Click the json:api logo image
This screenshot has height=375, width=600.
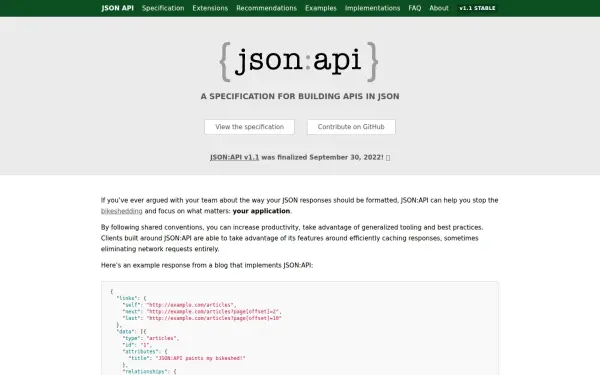click(x=299, y=62)
